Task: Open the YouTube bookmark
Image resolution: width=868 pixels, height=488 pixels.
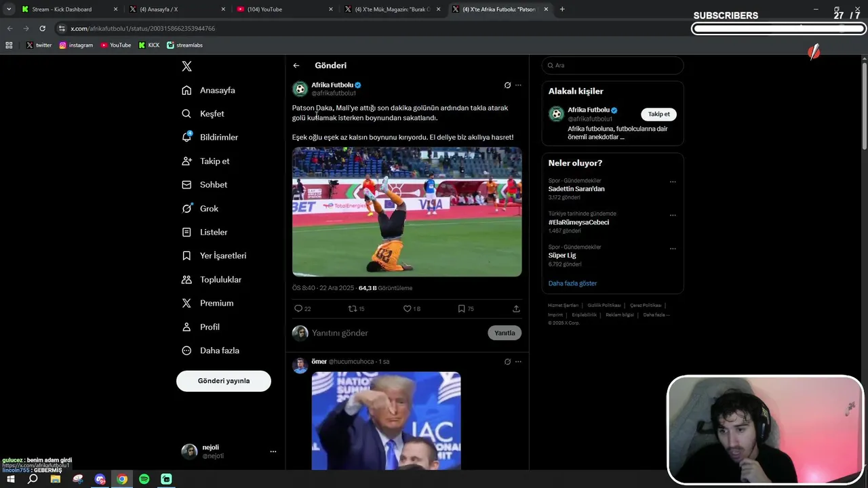Action: click(116, 45)
